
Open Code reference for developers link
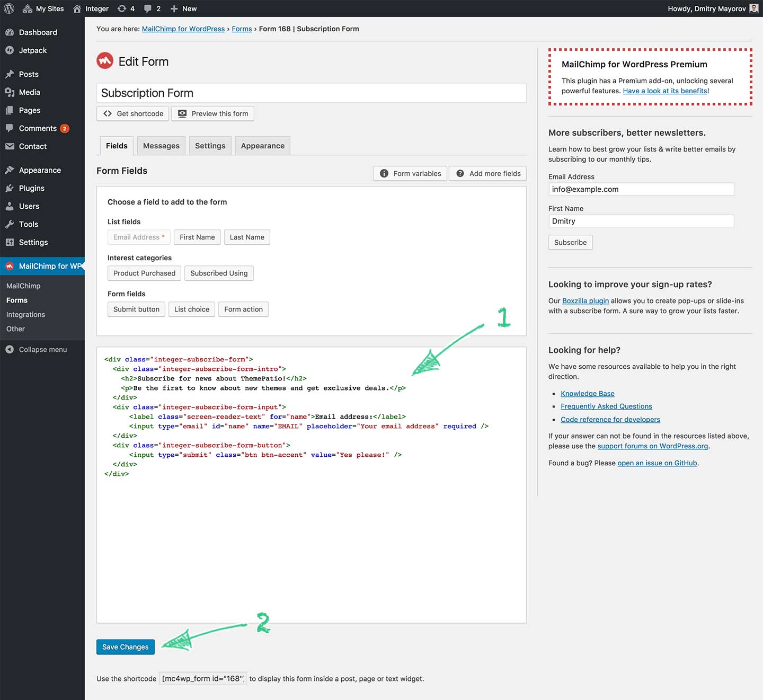click(x=610, y=419)
